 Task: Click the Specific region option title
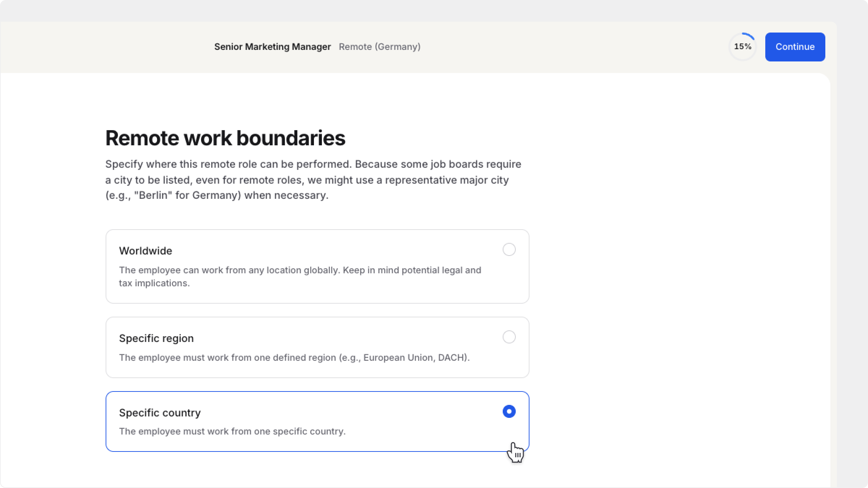click(156, 338)
